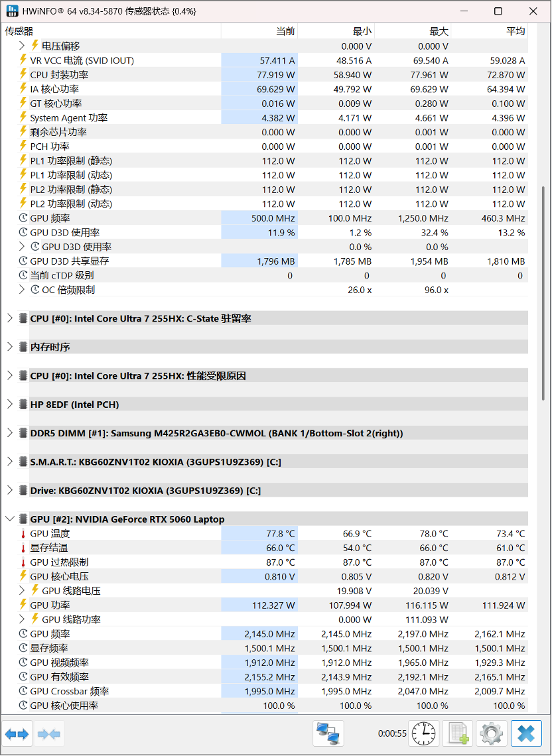Start logging with the sheet plus icon
Image resolution: width=552 pixels, height=756 pixels.
click(458, 733)
